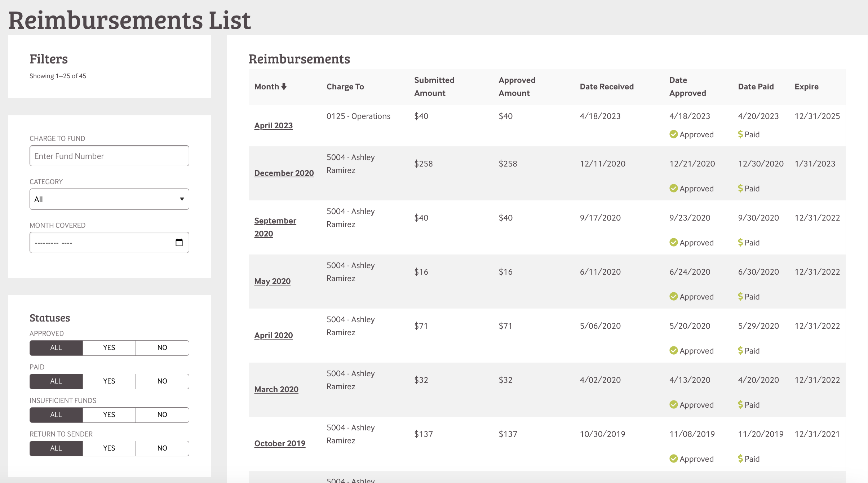The height and width of the screenshot is (483, 868).
Task: Set Approved status filter to YES
Action: point(109,348)
